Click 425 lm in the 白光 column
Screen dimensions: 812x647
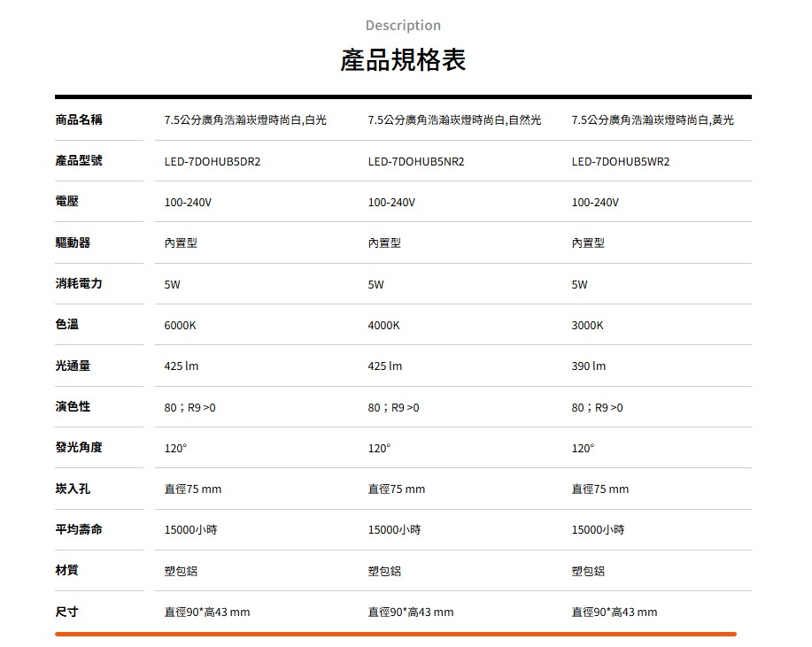point(182,366)
